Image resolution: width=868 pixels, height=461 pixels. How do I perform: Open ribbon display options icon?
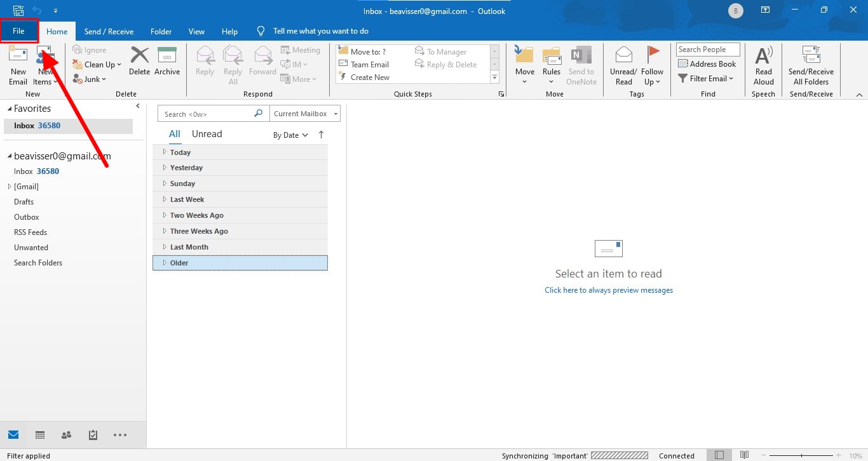pyautogui.click(x=766, y=11)
